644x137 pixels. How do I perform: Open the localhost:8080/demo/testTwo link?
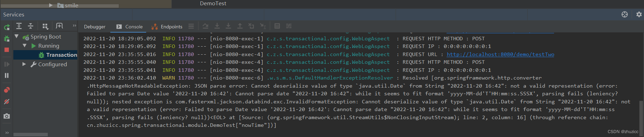(x=500, y=54)
